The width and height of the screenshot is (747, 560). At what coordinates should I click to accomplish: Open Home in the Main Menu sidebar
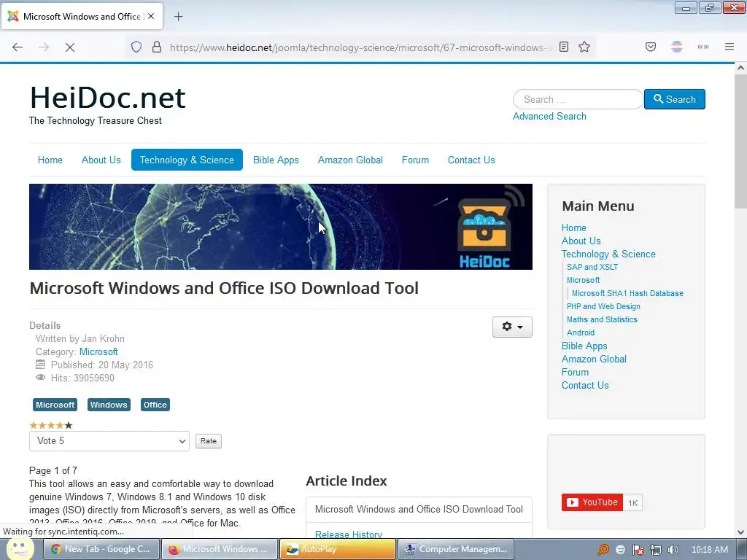coord(573,227)
